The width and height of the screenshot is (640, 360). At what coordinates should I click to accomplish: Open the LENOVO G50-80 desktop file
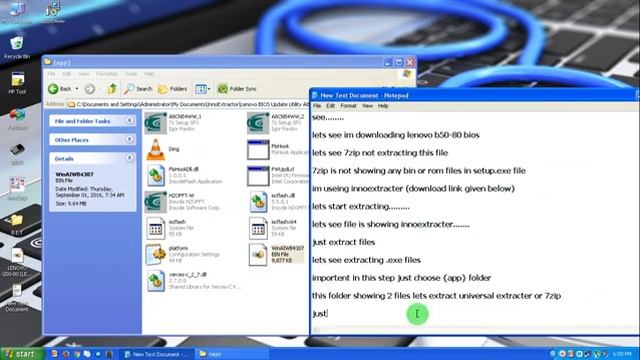[17, 262]
